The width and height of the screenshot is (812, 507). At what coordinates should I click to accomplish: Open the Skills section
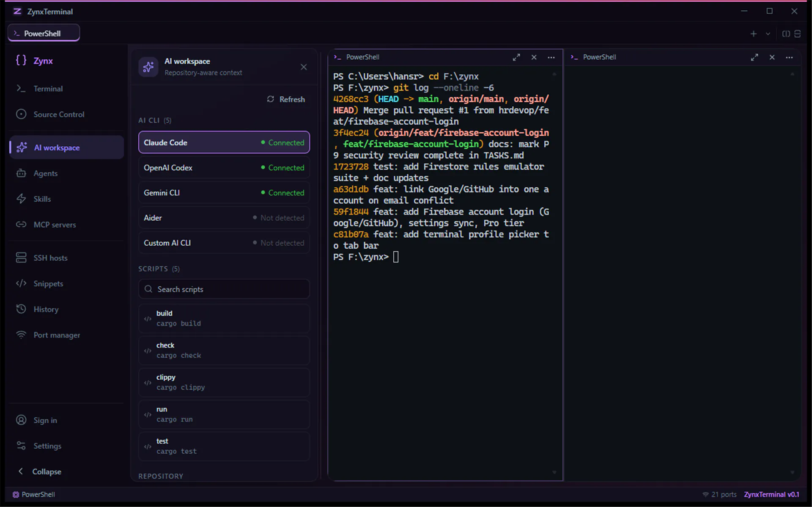[66, 199]
